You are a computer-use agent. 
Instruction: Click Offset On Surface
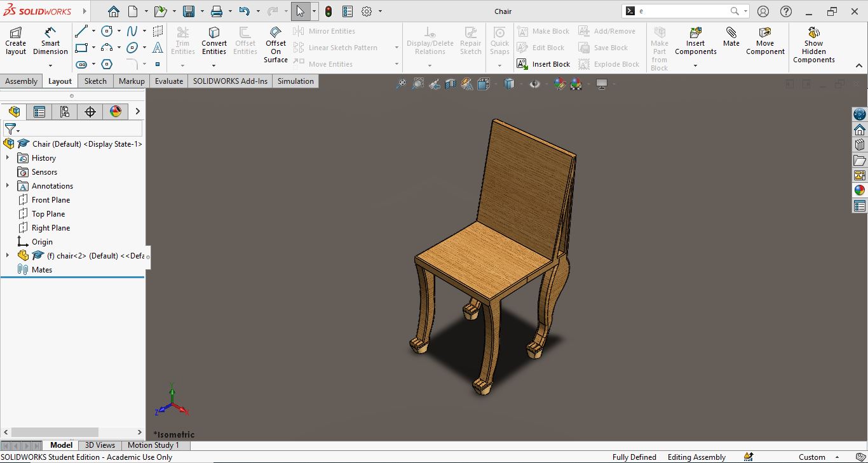(x=276, y=44)
